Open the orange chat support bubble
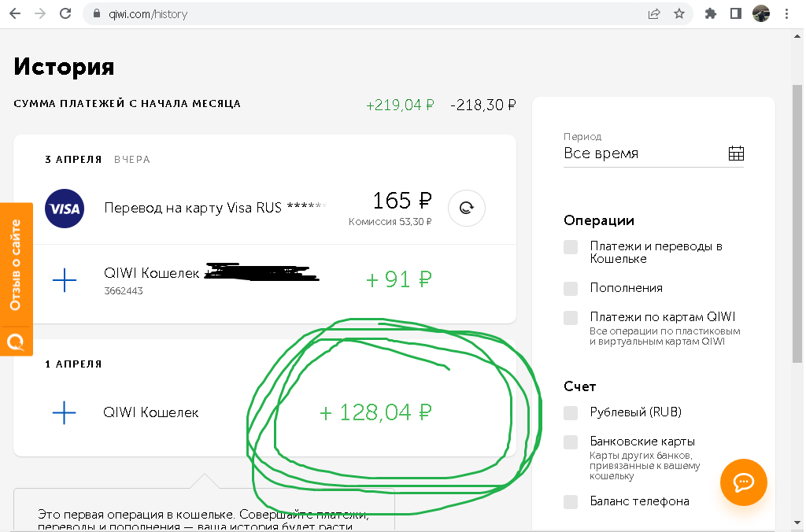 click(743, 482)
